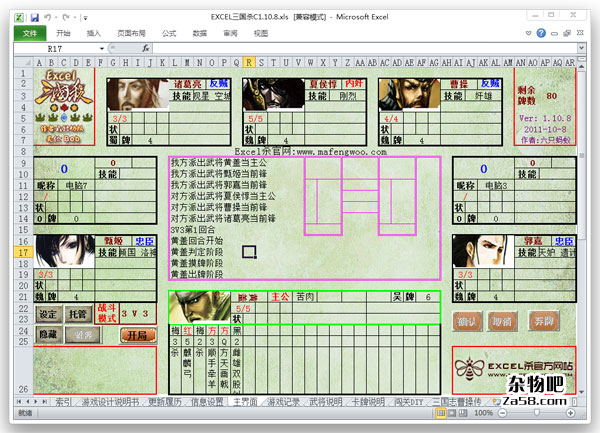Click the 设定 settings button

48,314
